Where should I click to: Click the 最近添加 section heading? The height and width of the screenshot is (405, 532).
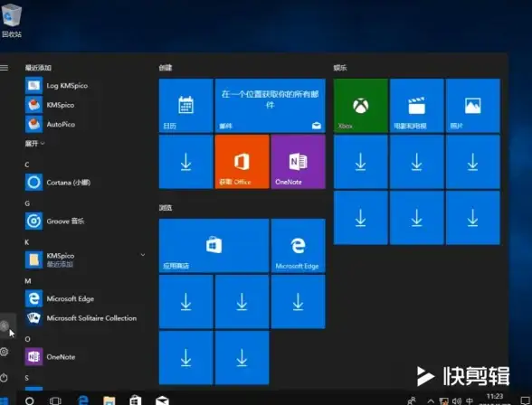(x=38, y=68)
